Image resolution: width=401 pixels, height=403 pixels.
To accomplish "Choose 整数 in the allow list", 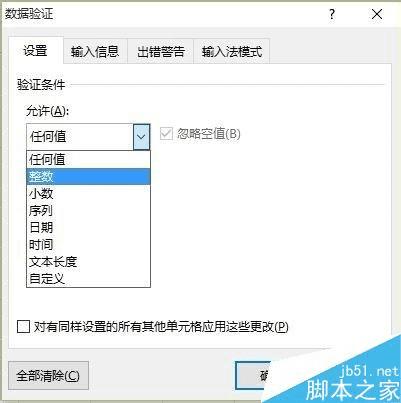I will 88,176.
